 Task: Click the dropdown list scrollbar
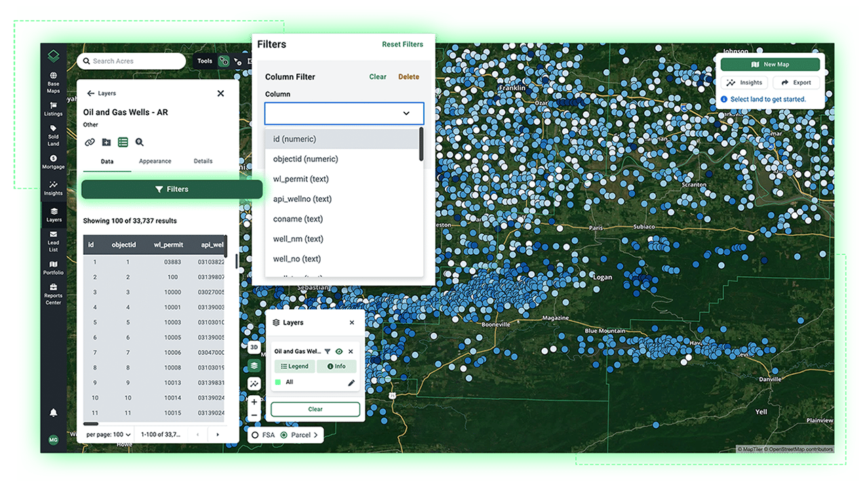coord(421,144)
